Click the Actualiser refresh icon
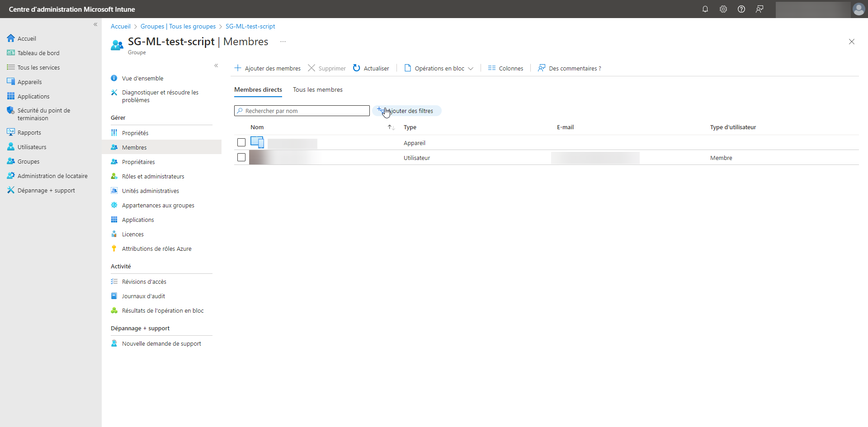Screen dimensions: 868x427 [x=356, y=68]
